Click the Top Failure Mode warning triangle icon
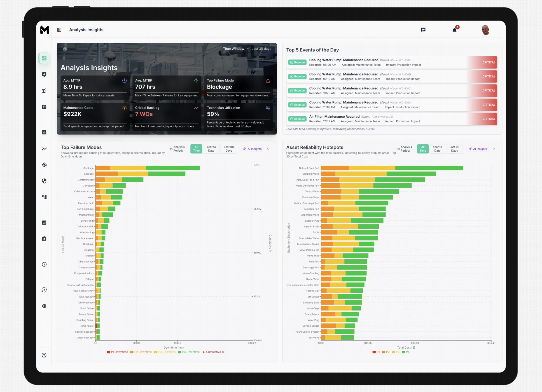This screenshot has height=392, width=542. pyautogui.click(x=268, y=81)
